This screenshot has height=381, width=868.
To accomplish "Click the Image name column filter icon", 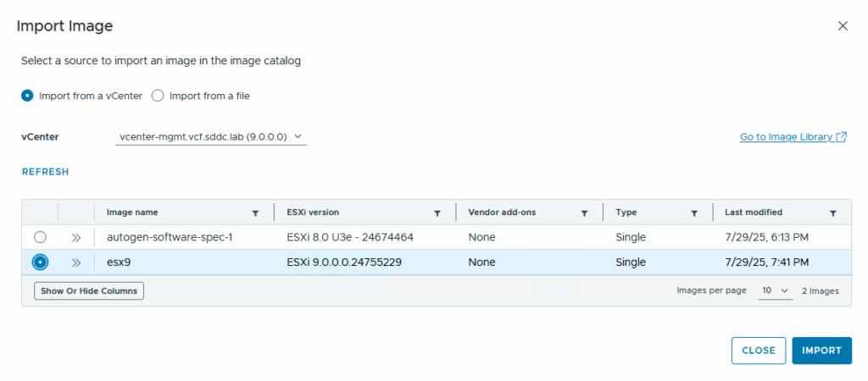I will [256, 213].
